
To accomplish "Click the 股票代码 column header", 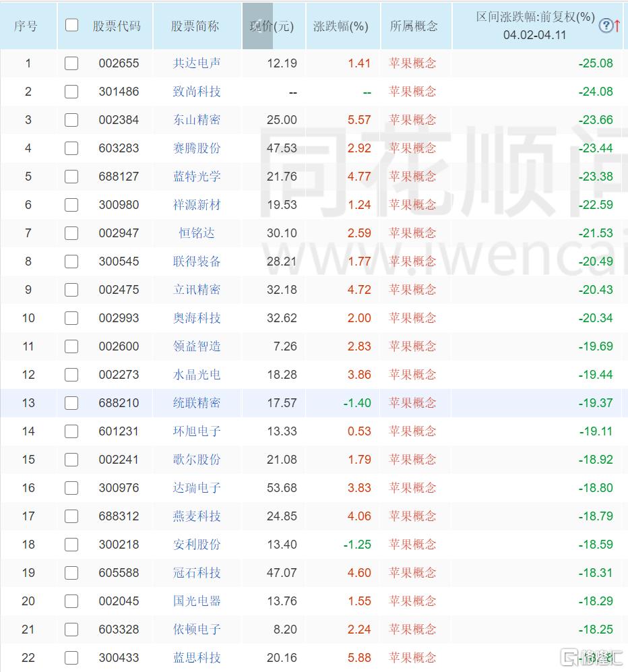I will click(x=117, y=26).
